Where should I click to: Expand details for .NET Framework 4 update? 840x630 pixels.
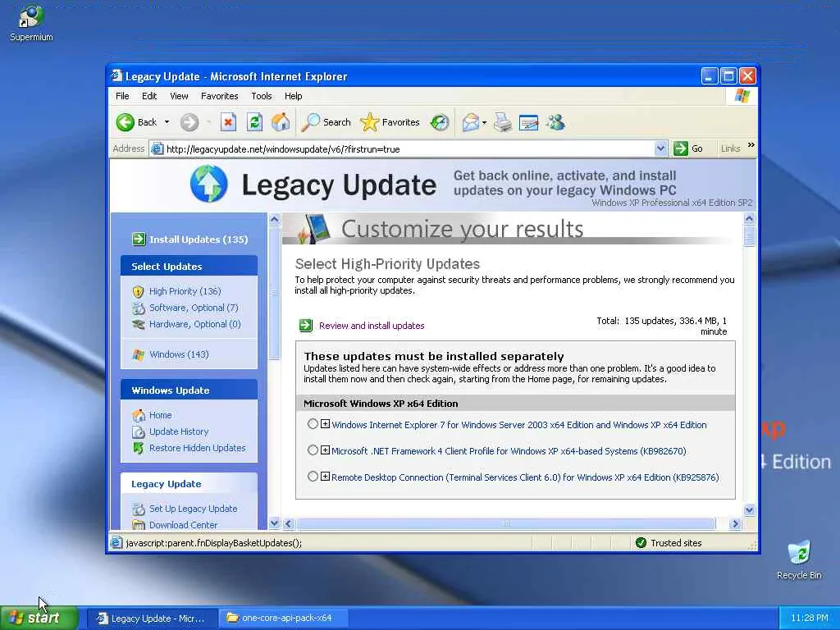coord(325,450)
